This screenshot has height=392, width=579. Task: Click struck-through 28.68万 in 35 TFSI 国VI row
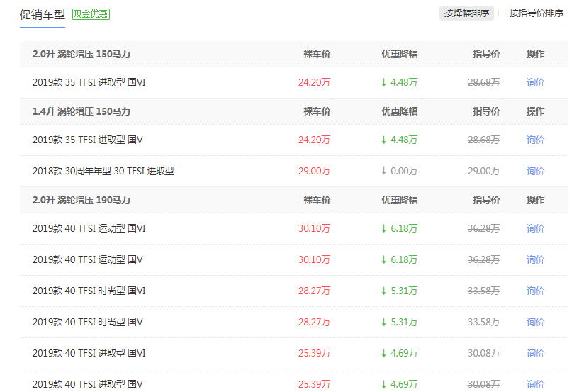point(484,82)
